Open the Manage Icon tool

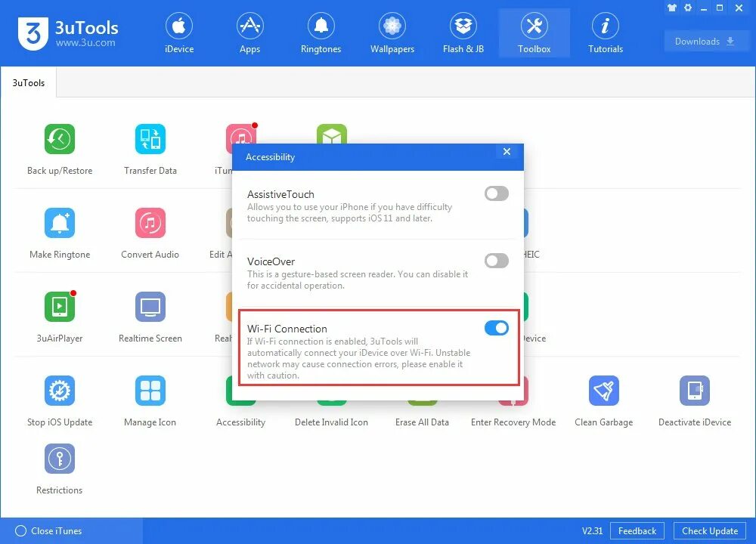tap(150, 391)
